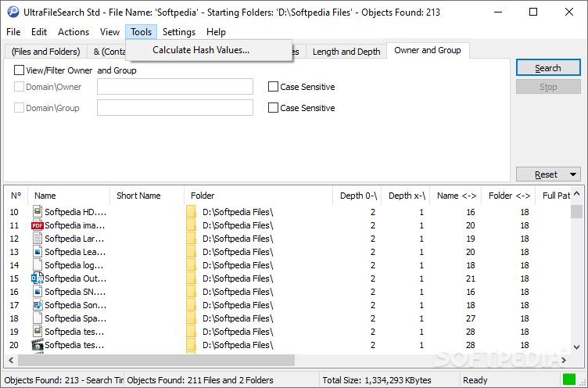Viewport: 588px width, 388px height.
Task: Click the image icon of Softpedia SN.... file
Action: coord(37,291)
